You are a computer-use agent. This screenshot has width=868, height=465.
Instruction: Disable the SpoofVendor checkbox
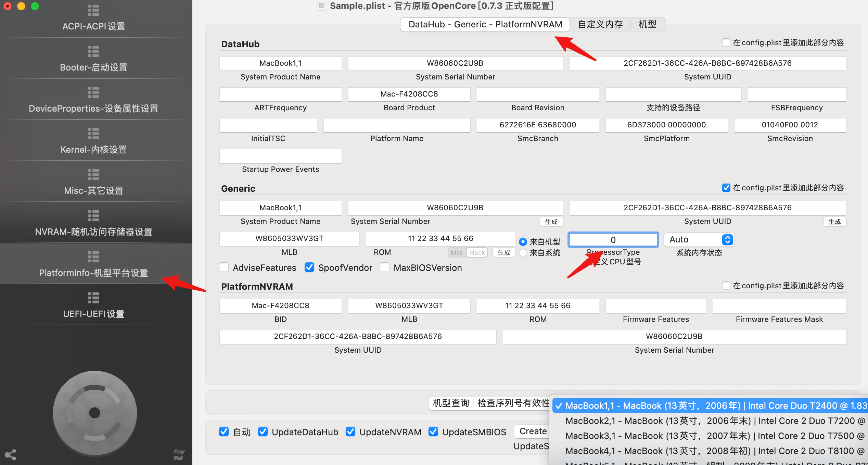pos(309,267)
